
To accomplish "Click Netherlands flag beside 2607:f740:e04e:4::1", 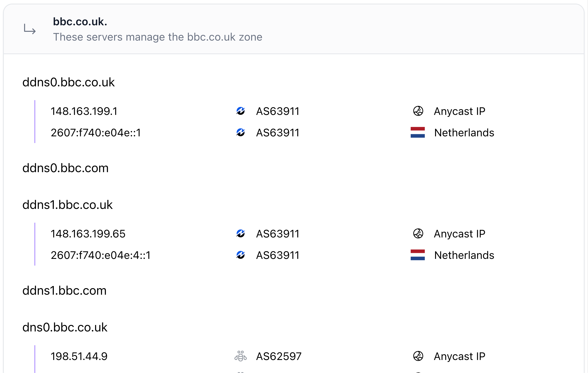I will 418,255.
